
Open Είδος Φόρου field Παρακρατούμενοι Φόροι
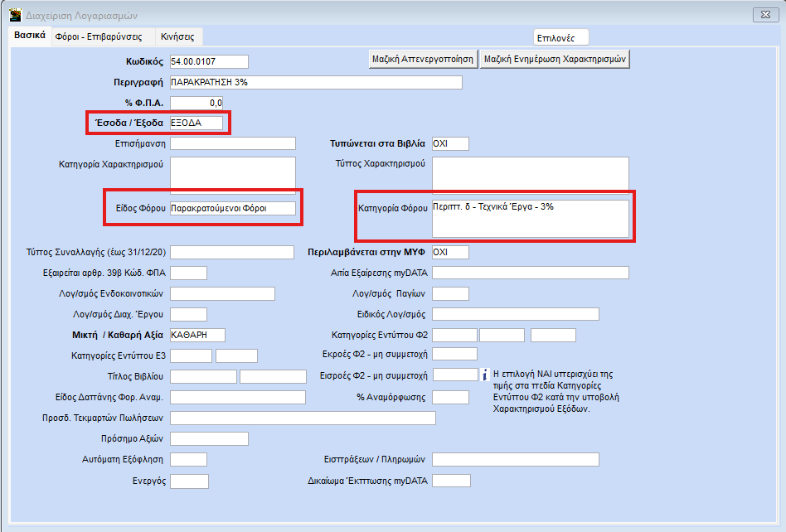(232, 208)
